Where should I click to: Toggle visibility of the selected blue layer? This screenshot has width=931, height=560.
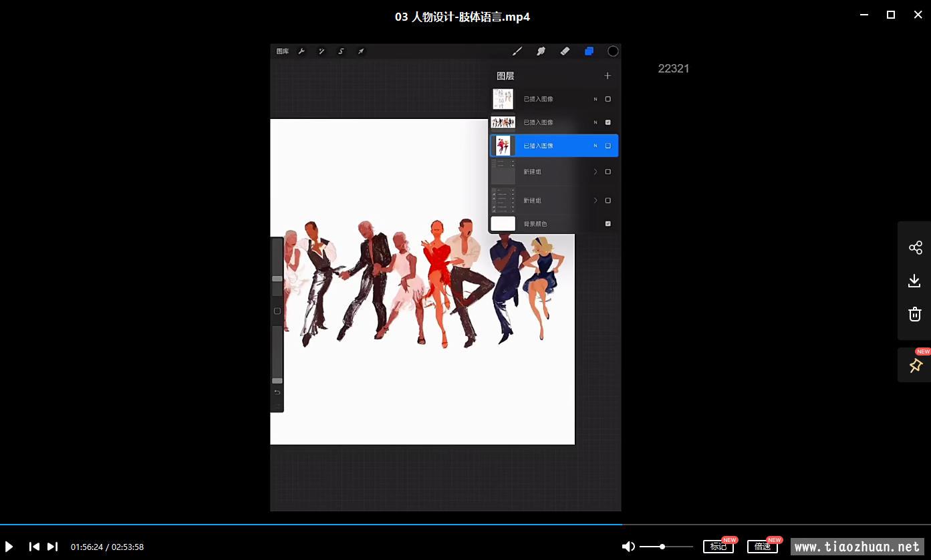[608, 146]
